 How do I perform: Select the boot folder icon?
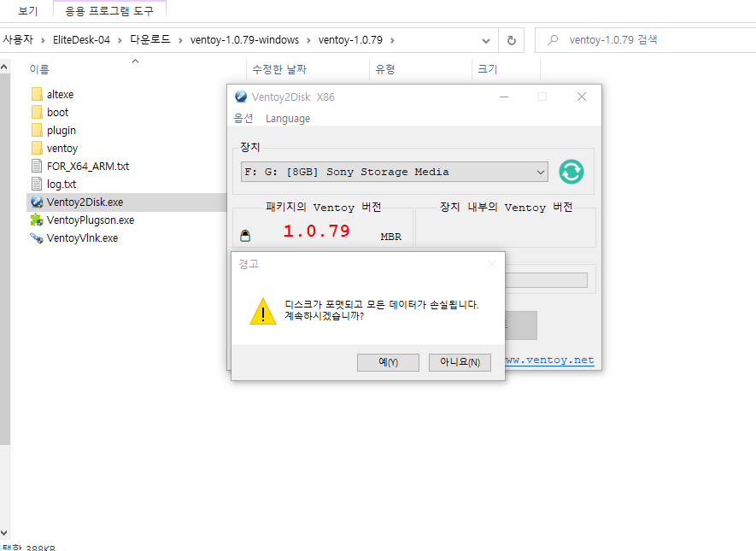tap(37, 112)
